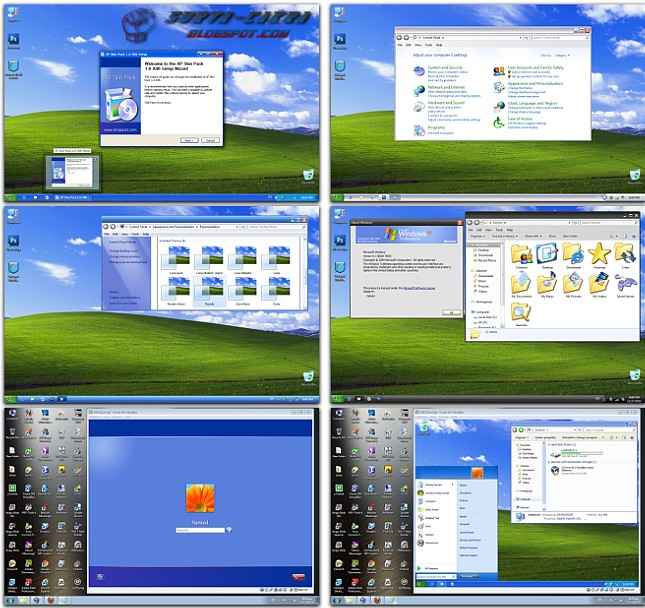Select Homegroup in the folder navigation pane

(483, 302)
